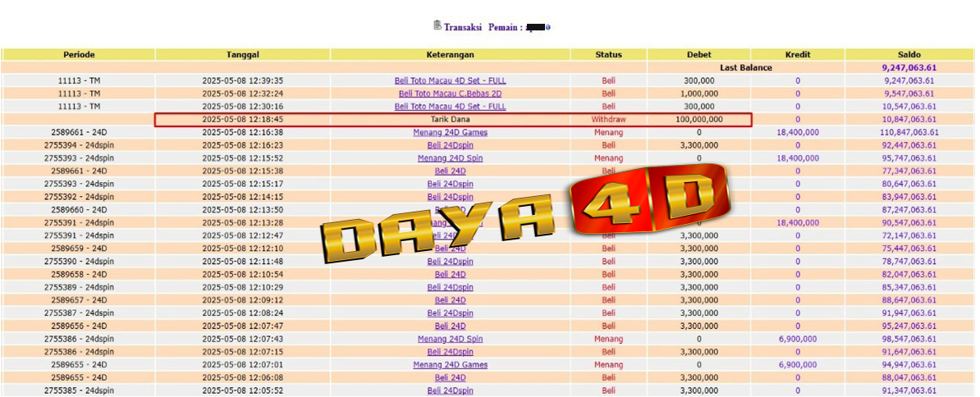
Task: Open Beli Toto Macau 4D Set link at 12:39:35
Action: (x=450, y=80)
